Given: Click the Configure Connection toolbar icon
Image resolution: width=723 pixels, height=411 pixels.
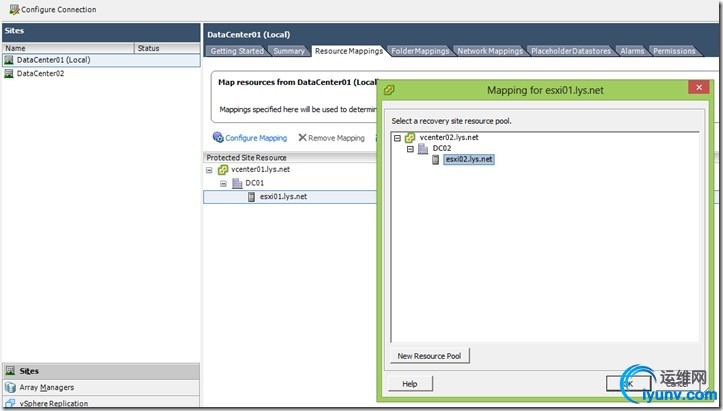Looking at the screenshot, I should pos(14,9).
